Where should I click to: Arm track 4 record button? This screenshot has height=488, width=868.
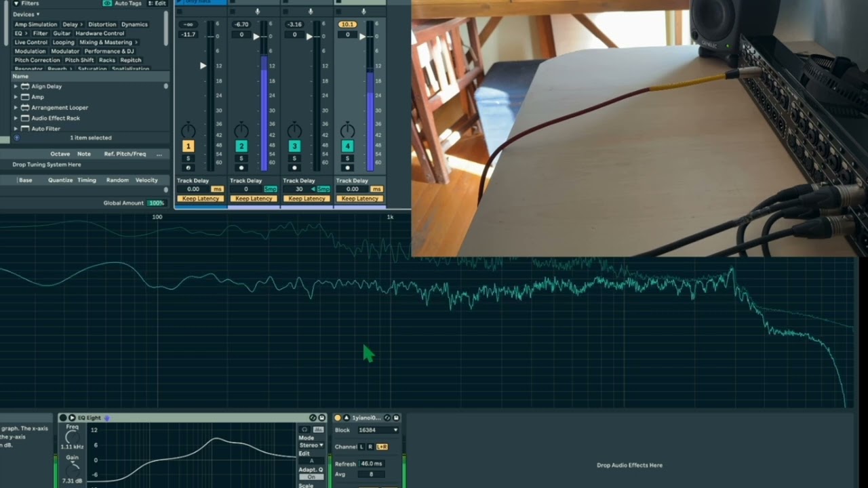click(347, 167)
